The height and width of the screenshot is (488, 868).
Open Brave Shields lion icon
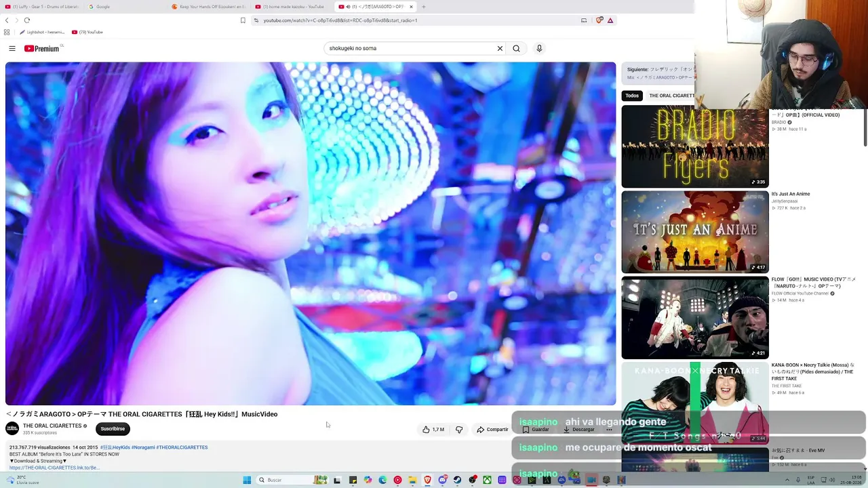point(599,20)
